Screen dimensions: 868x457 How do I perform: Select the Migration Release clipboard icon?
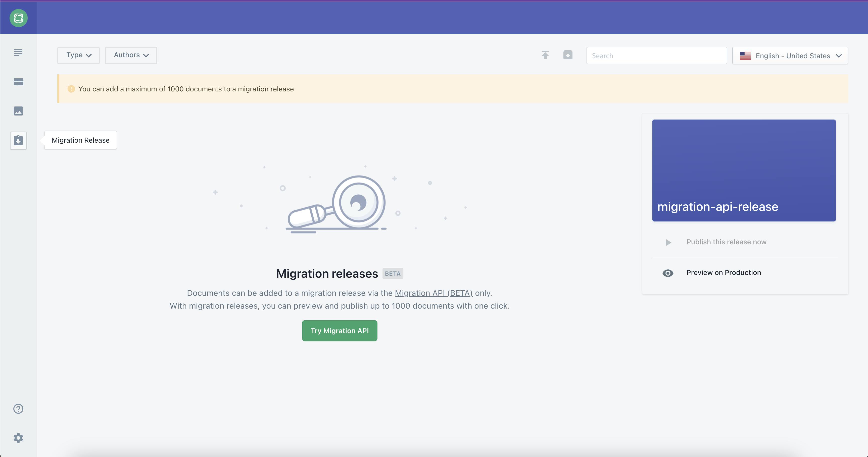coord(19,140)
